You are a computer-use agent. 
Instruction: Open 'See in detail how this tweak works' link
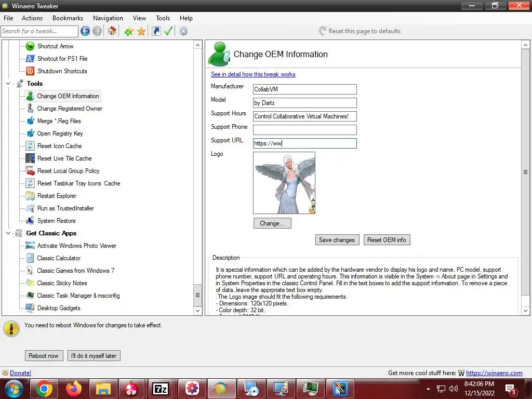click(253, 74)
